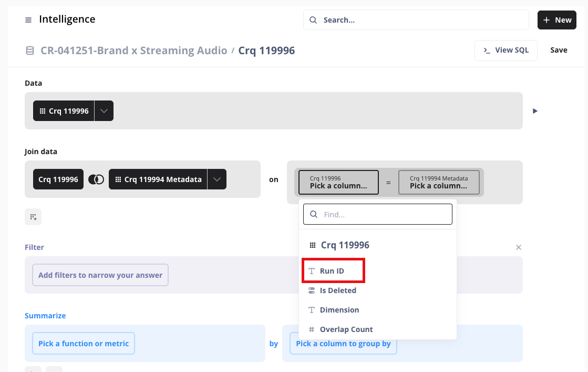
Task: Click the New button
Action: point(556,20)
